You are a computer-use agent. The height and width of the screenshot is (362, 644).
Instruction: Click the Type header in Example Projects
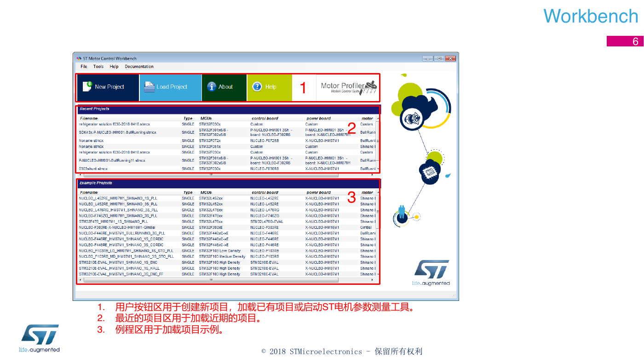[188, 192]
